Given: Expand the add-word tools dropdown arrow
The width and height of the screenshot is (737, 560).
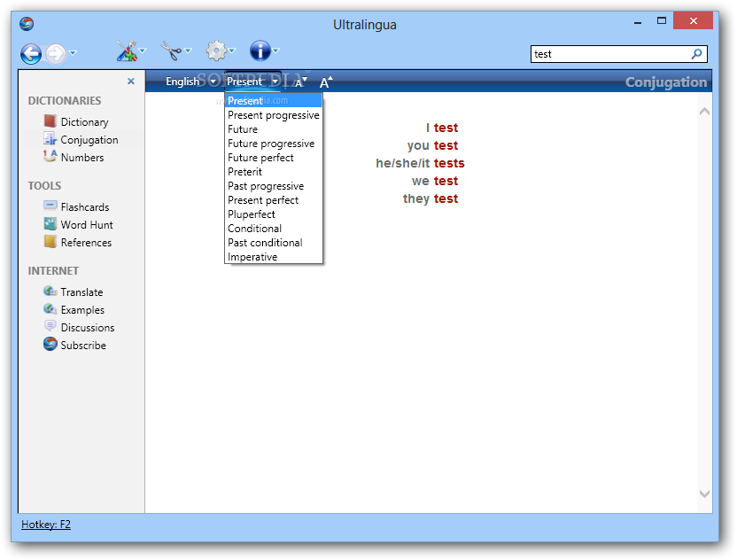Looking at the screenshot, I should click(x=143, y=51).
